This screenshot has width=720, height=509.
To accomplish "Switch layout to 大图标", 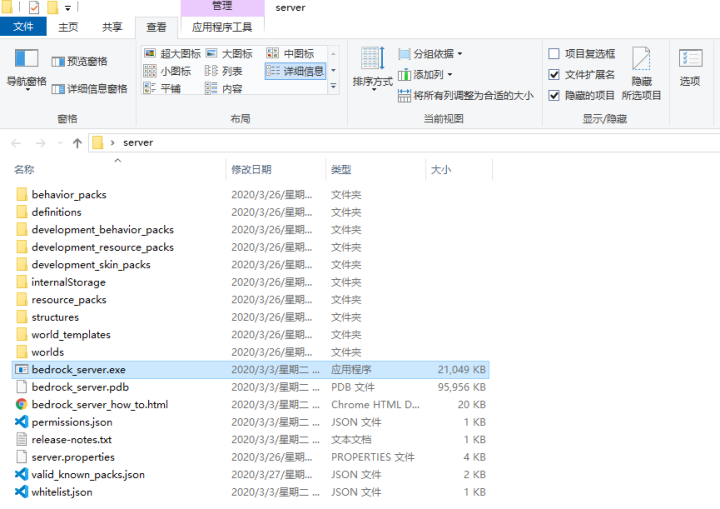I will click(229, 53).
